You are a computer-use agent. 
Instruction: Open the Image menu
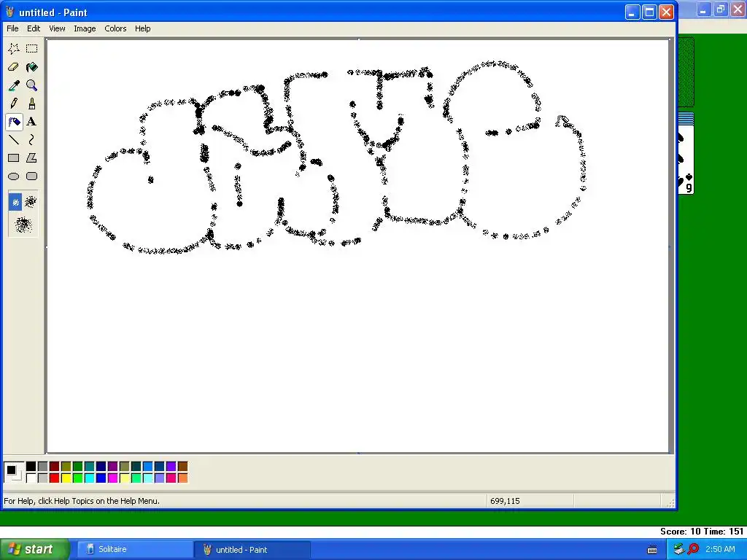pos(85,28)
